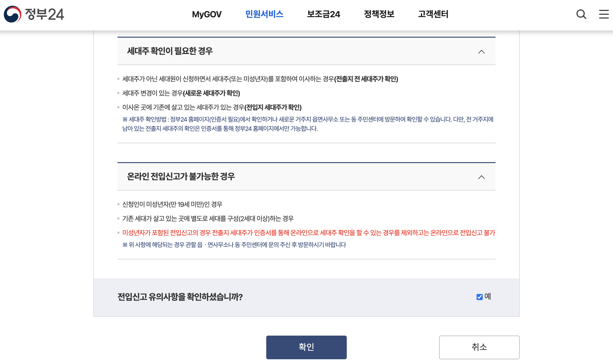
Task: Click line 세대주가 아닌 세대원이 신청하면서
Action: click(260, 79)
